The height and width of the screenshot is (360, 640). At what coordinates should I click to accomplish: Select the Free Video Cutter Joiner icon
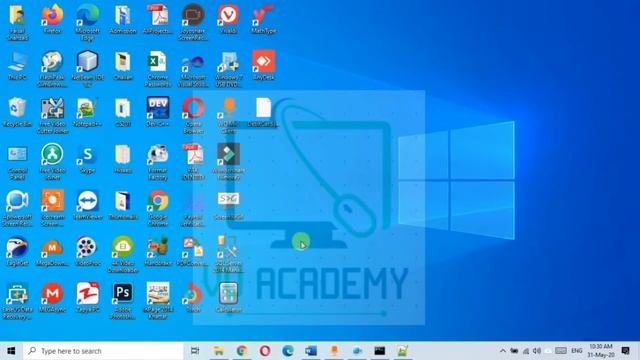52,116
